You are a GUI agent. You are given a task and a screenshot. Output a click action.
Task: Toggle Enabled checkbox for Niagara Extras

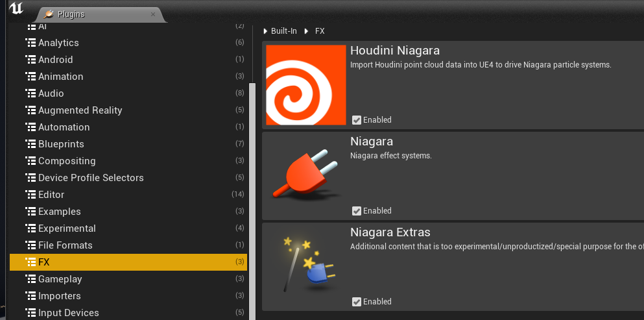(x=357, y=301)
